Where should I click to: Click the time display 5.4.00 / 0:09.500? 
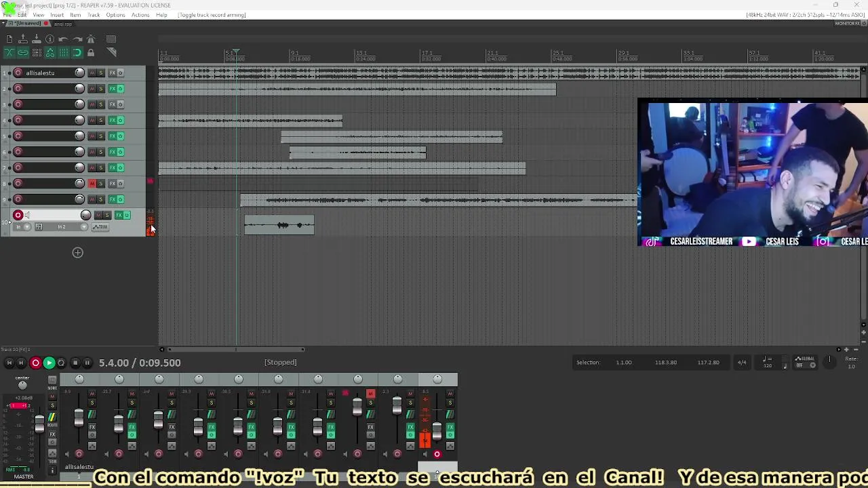[140, 363]
